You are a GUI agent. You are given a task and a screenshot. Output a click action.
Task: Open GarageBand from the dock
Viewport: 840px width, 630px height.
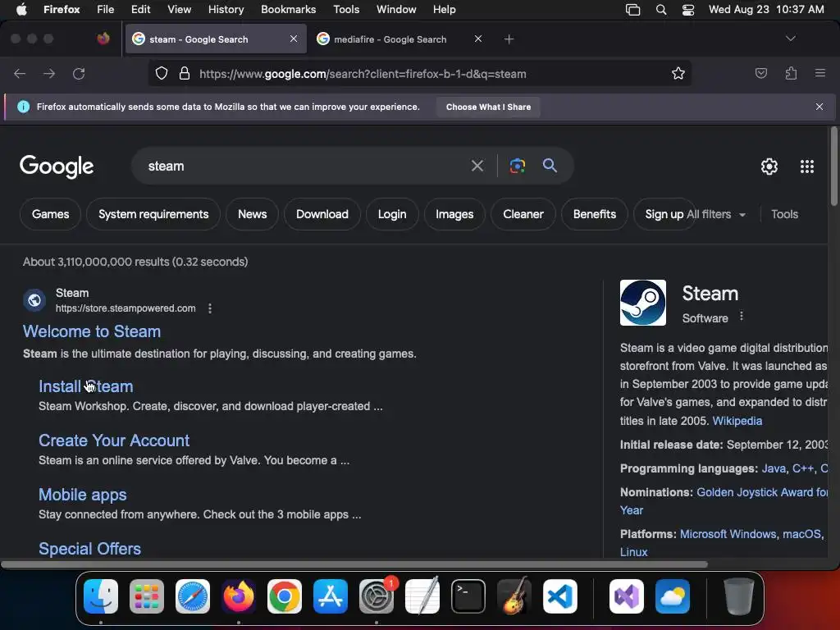[x=514, y=596]
